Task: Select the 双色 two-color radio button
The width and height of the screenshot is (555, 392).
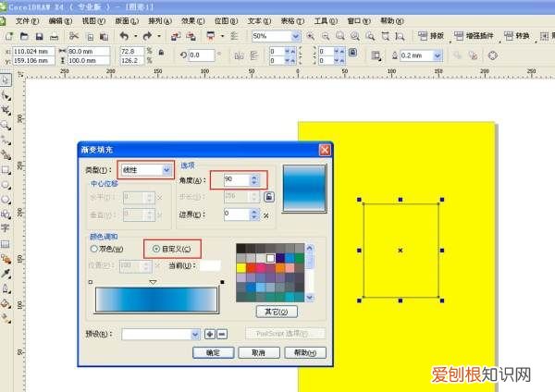Action: click(x=93, y=249)
